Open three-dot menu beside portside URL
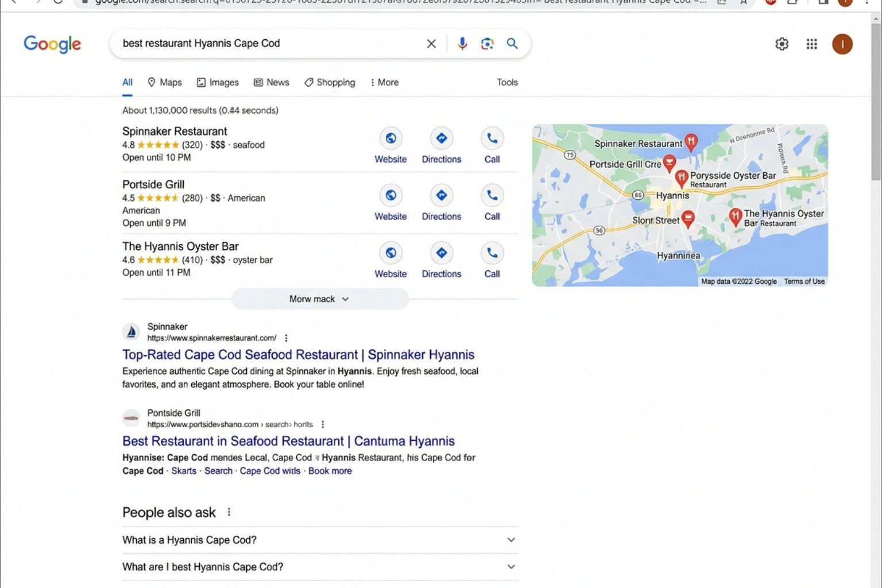 click(323, 424)
